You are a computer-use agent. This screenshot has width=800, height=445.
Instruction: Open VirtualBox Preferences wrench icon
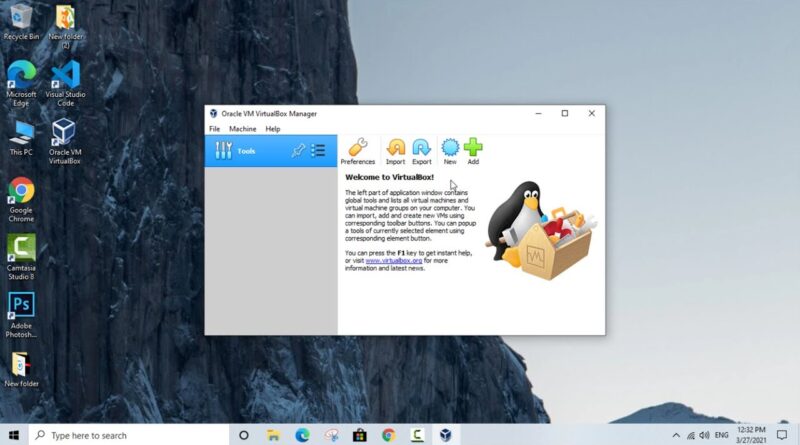pos(358,151)
